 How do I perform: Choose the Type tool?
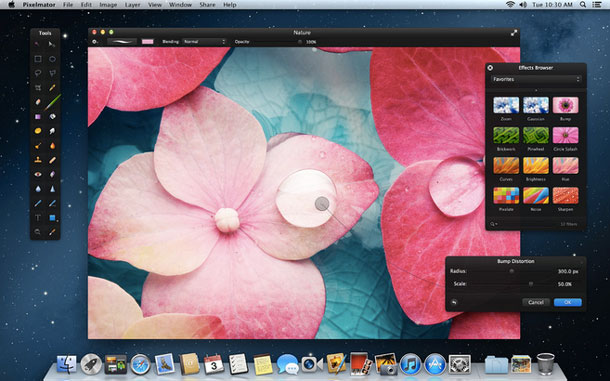pyautogui.click(x=38, y=218)
